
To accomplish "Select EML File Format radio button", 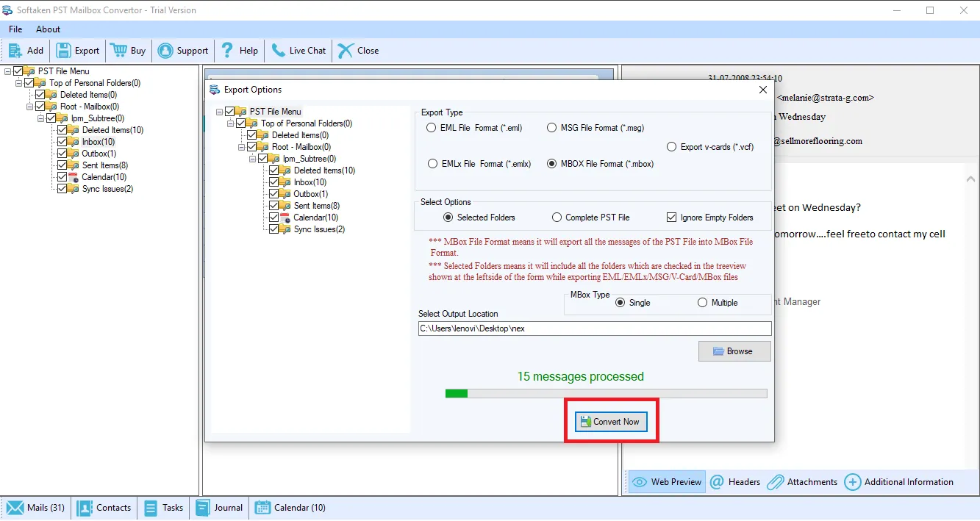I will (x=432, y=128).
